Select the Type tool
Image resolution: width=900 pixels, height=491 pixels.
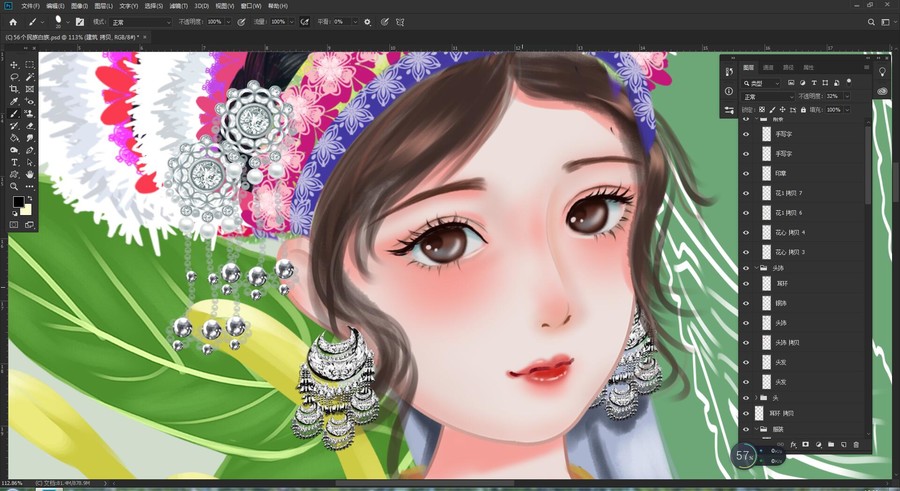(14, 163)
